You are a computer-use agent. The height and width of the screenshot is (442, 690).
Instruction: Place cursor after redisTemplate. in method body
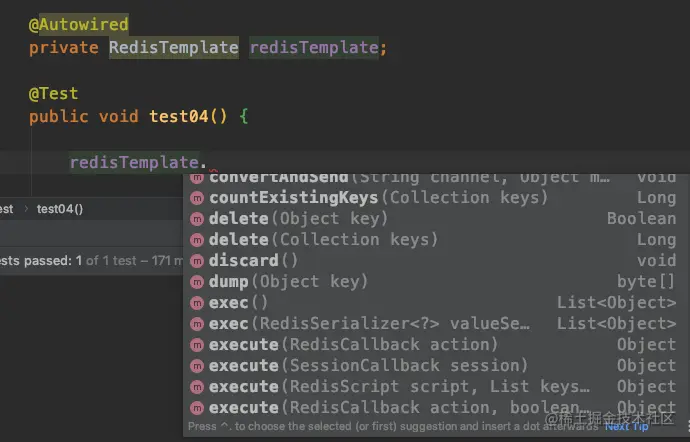coord(208,163)
